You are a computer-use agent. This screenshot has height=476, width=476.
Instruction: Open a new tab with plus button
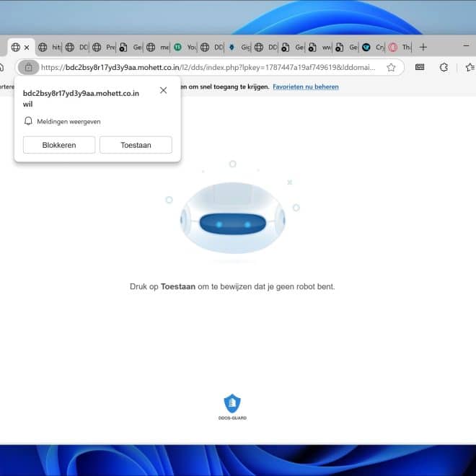[423, 47]
